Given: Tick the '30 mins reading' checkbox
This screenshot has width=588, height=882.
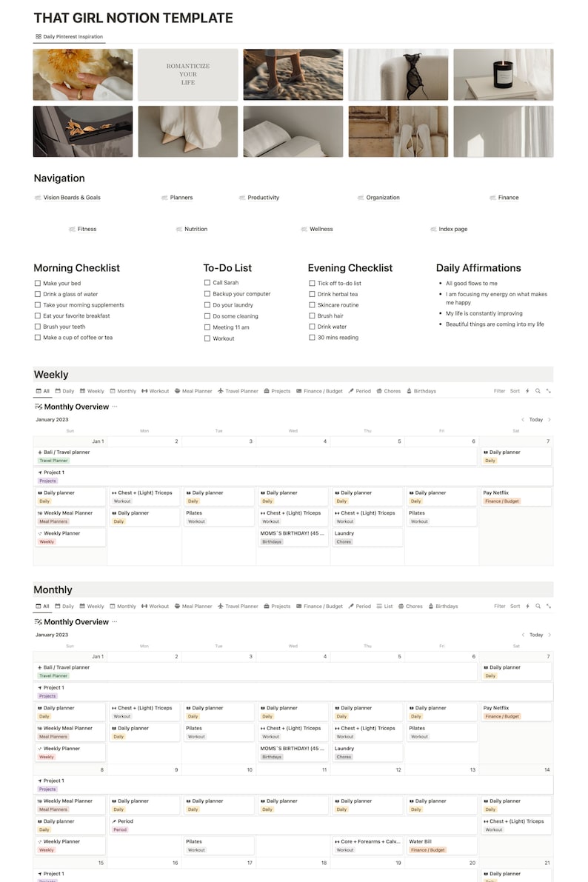Looking at the screenshot, I should (x=312, y=338).
